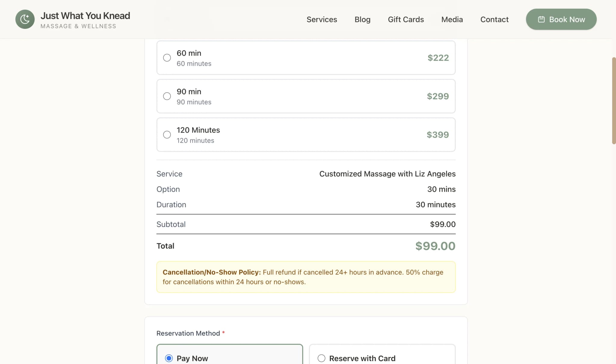Open the Contact menu item
The image size is (616, 364).
(x=494, y=19)
